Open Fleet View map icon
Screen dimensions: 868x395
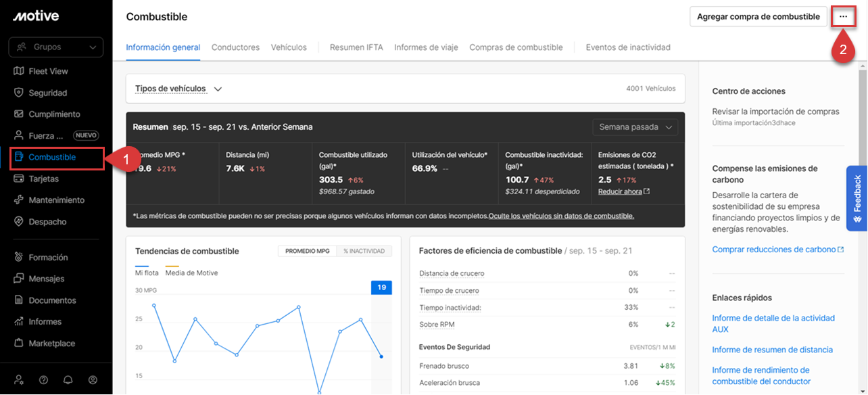(x=19, y=71)
